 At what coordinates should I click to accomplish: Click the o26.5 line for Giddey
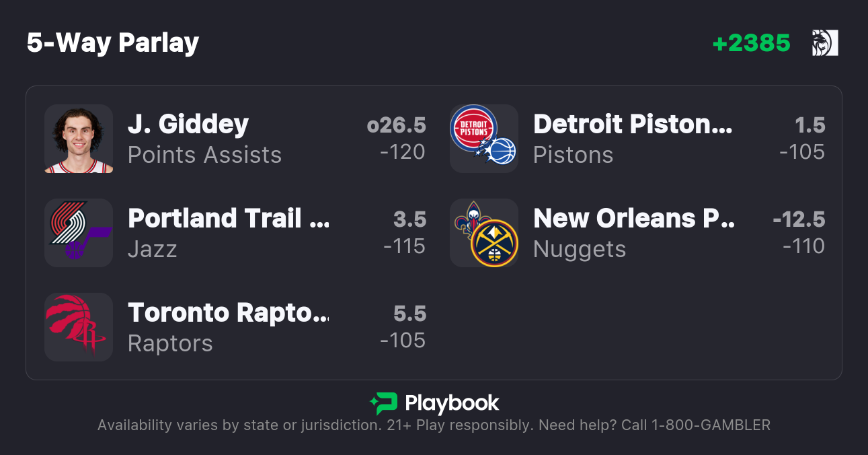pos(396,125)
